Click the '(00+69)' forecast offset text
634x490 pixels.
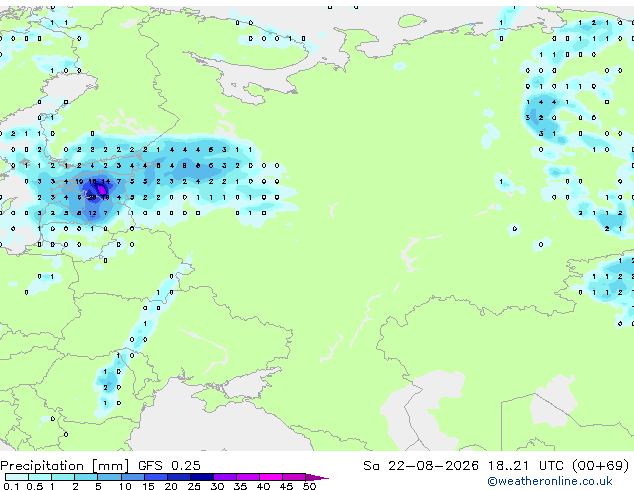click(x=601, y=466)
